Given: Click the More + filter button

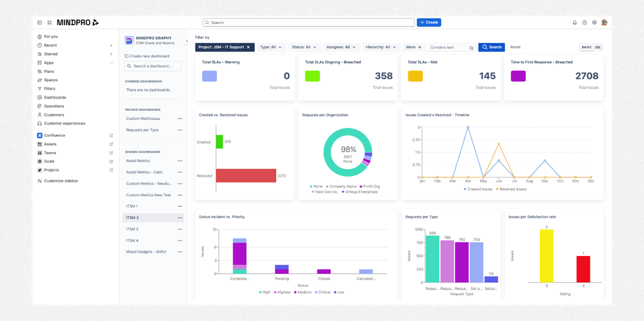Looking at the screenshot, I should pos(414,47).
